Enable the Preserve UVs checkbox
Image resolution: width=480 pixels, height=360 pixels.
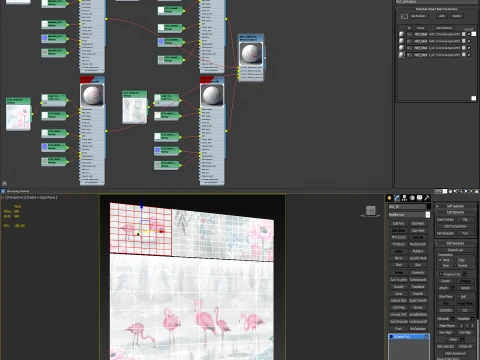coord(441,274)
